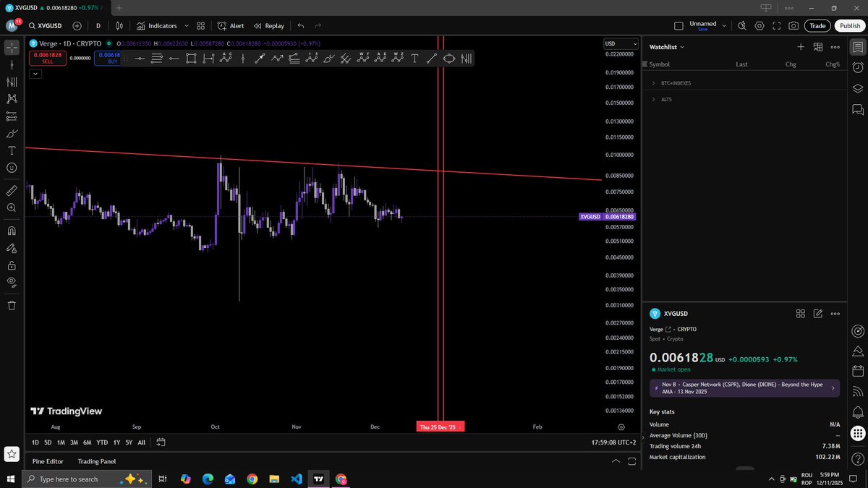Start bar Replay mode
Viewport: 868px width, 488px height.
(268, 25)
